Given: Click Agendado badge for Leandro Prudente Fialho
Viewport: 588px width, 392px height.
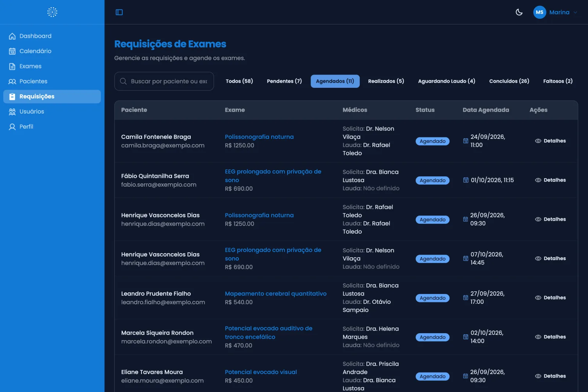Looking at the screenshot, I should [x=433, y=298].
